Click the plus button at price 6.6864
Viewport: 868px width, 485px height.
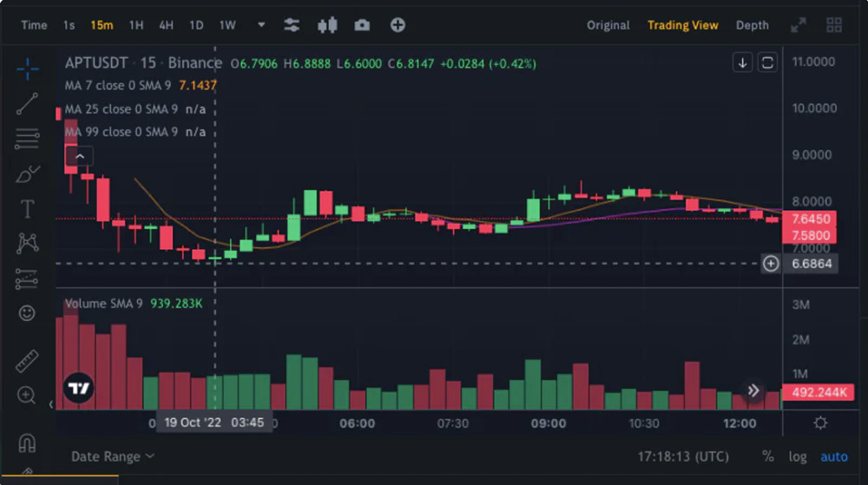[x=771, y=264]
